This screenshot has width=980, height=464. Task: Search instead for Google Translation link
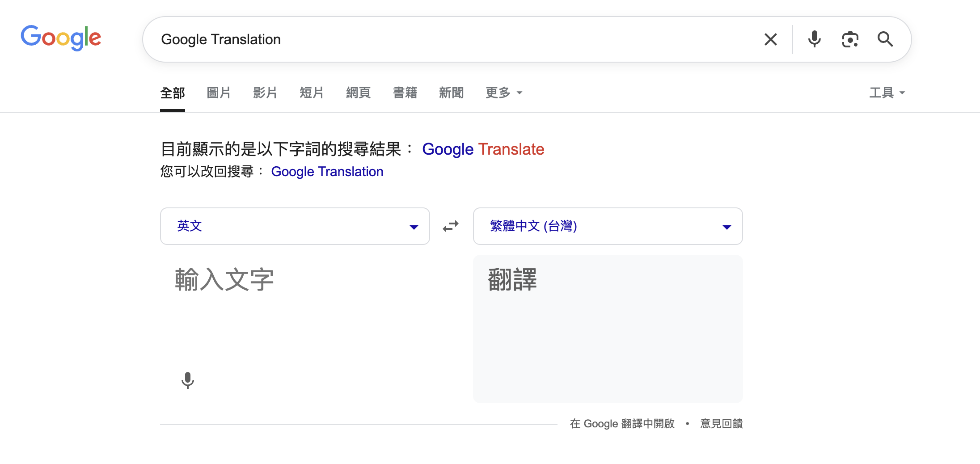pos(327,172)
